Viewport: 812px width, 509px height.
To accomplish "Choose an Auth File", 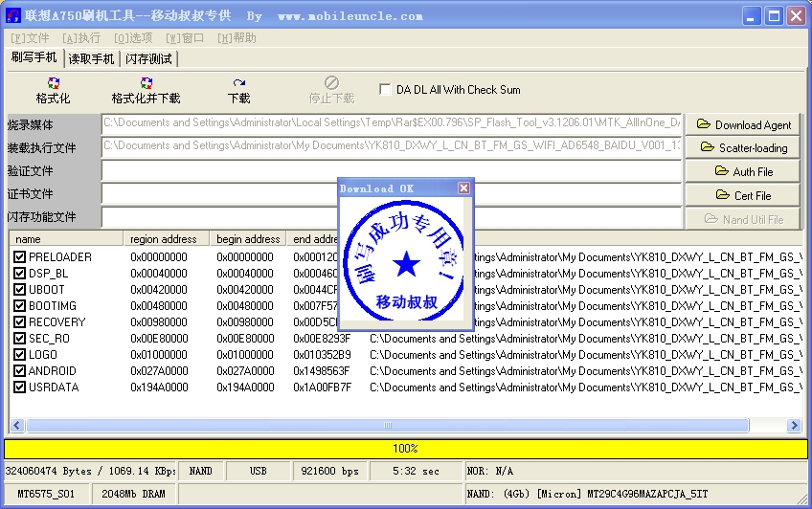I will point(743,171).
